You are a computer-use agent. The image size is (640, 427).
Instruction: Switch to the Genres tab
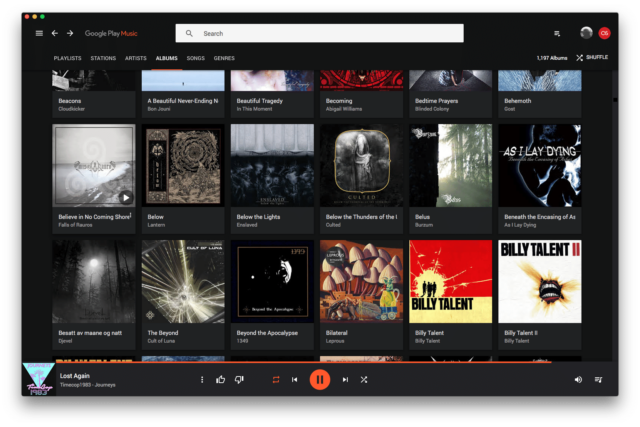pyautogui.click(x=224, y=58)
